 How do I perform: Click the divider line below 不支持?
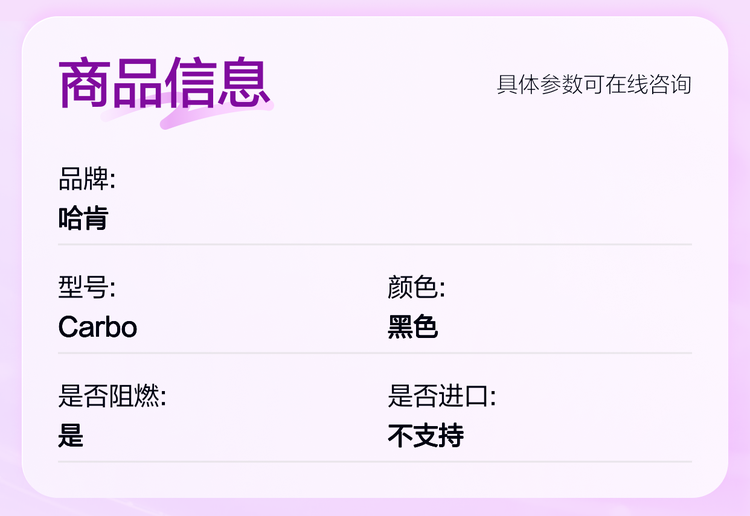click(375, 462)
